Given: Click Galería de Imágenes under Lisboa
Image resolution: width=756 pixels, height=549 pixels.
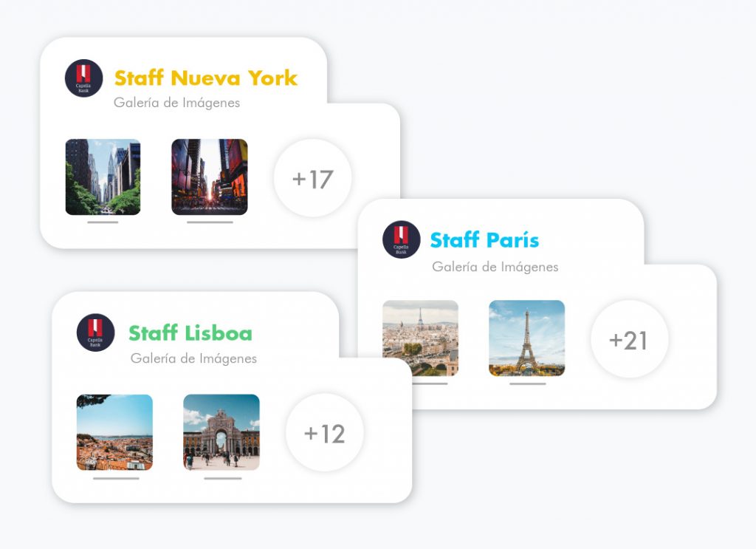Looking at the screenshot, I should click(194, 358).
